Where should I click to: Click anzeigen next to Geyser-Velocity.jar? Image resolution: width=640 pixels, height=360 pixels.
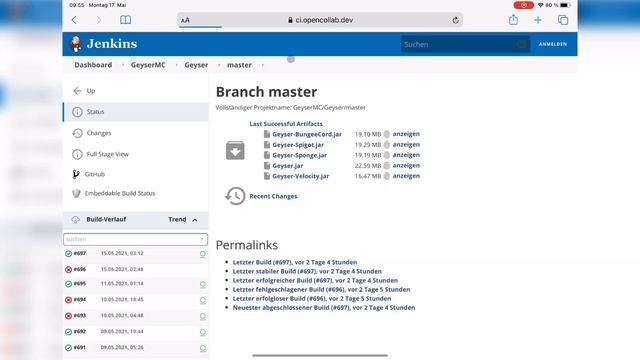coord(406,176)
